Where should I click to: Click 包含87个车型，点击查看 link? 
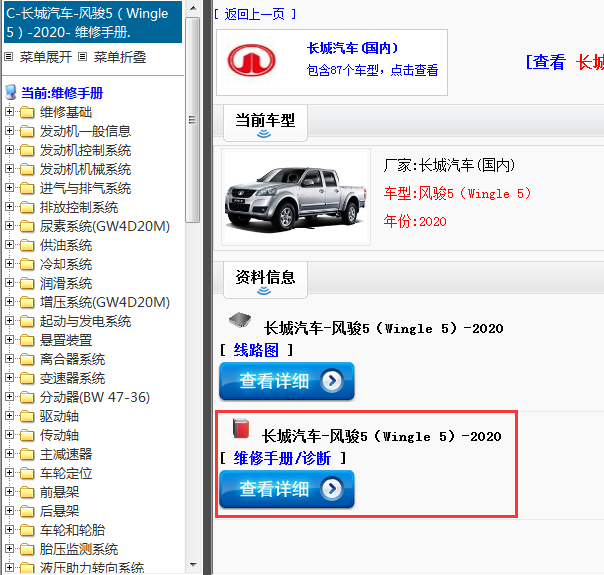[x=372, y=70]
